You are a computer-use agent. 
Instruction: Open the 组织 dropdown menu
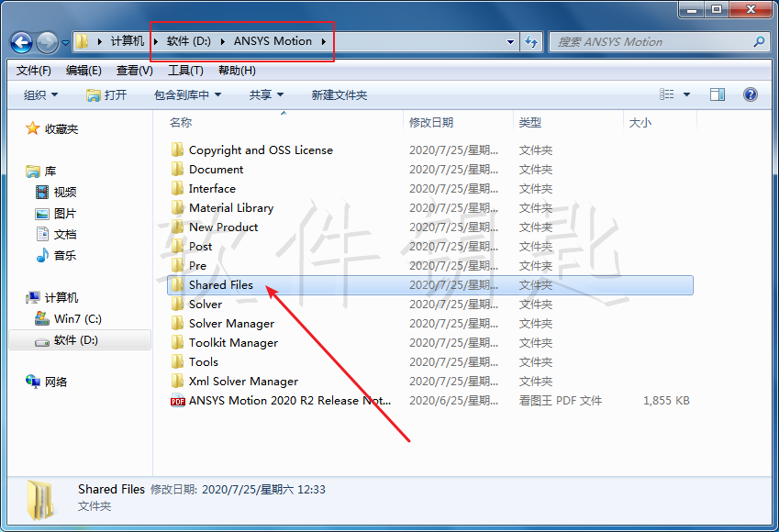(39, 94)
